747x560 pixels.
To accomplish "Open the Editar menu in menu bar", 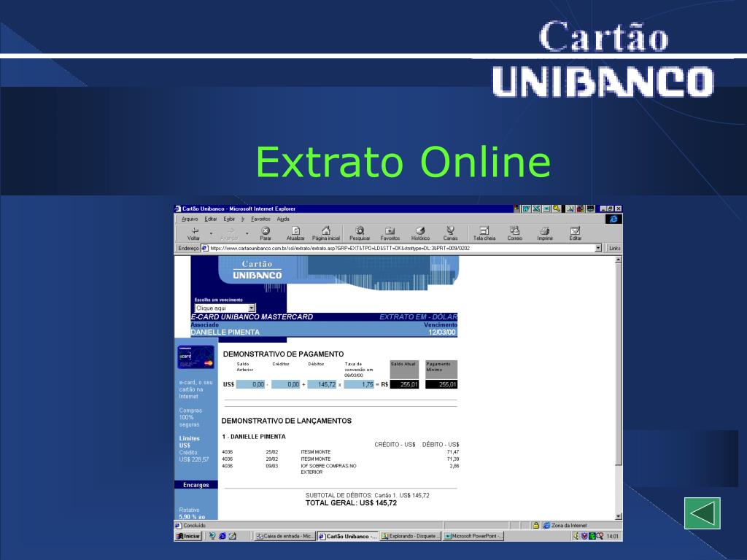I will pos(211,219).
